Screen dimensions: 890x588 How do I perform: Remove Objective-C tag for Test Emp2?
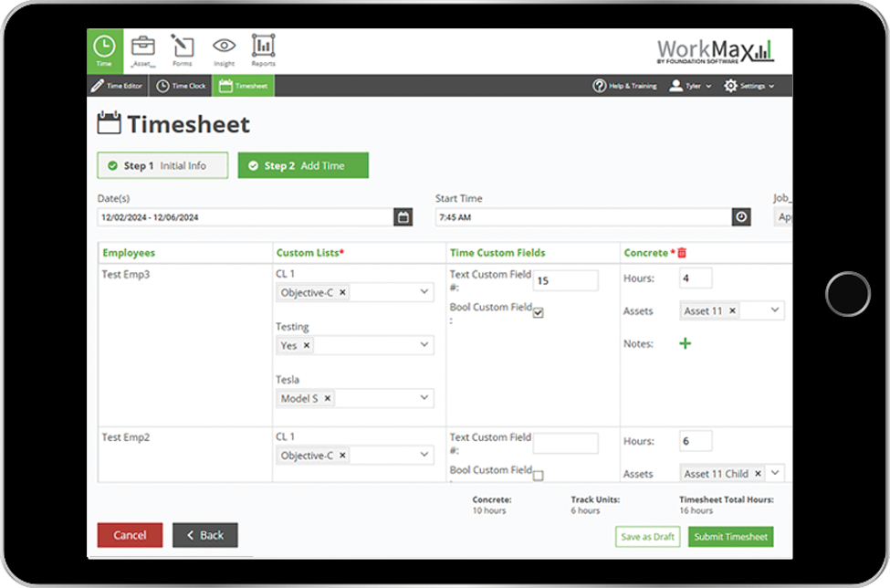[x=343, y=456]
